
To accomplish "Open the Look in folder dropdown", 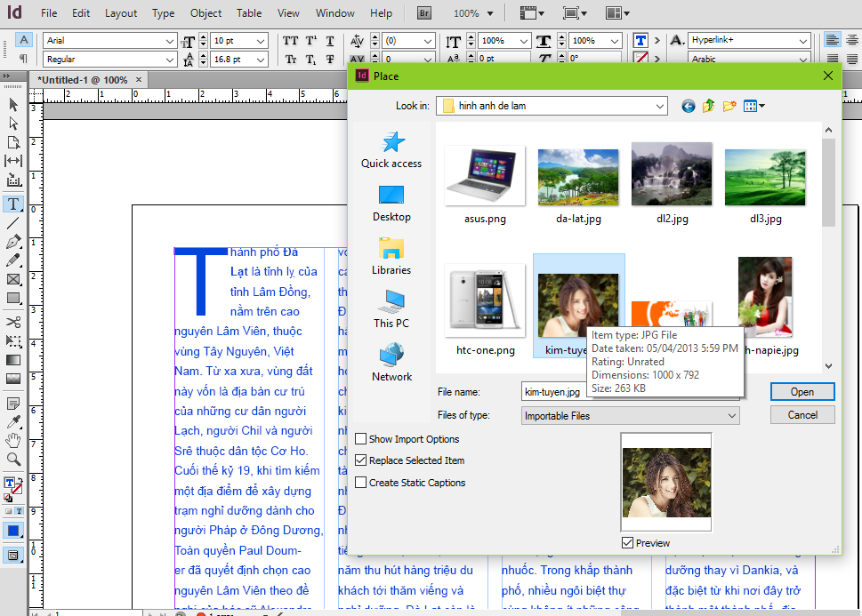I will 660,106.
